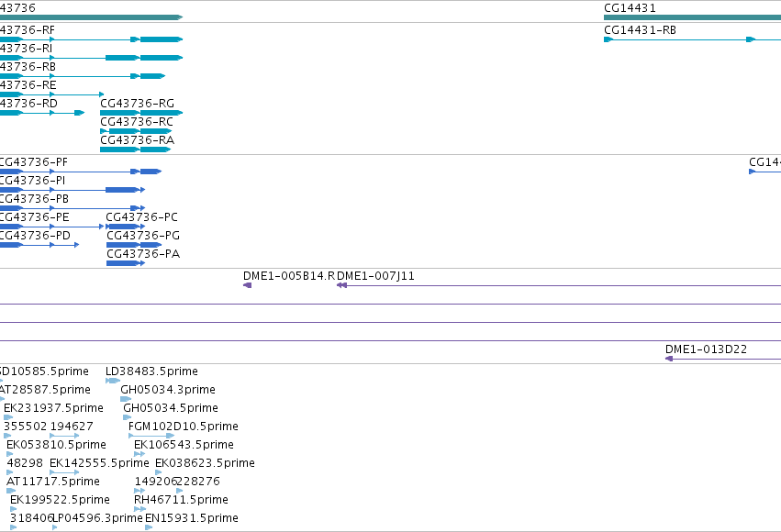Click the 48298 feature label
The image size is (781, 532).
click(25, 463)
